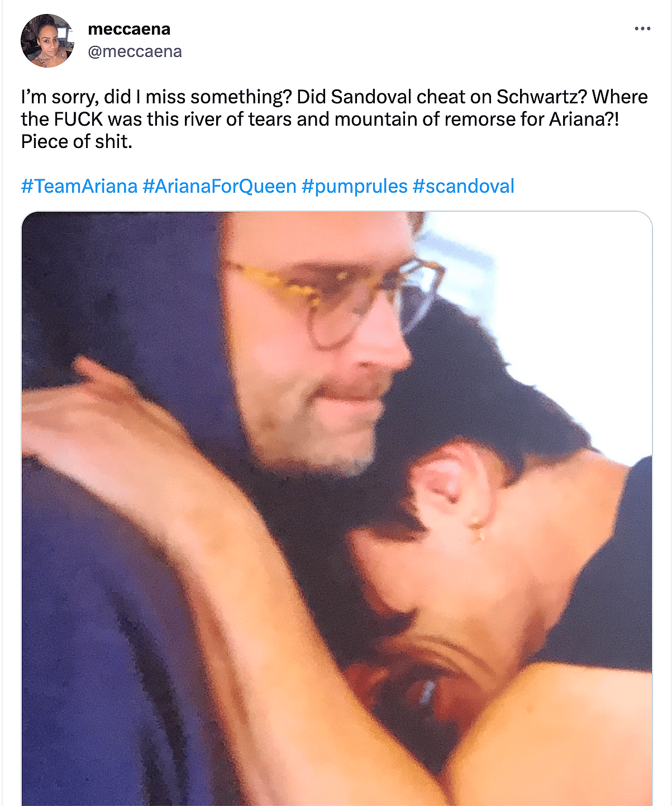Open the #pumprules hashtag

[354, 186]
